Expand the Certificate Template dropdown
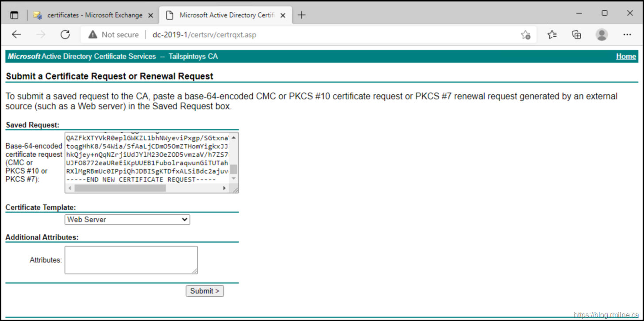The height and width of the screenshot is (321, 644). pyautogui.click(x=127, y=220)
